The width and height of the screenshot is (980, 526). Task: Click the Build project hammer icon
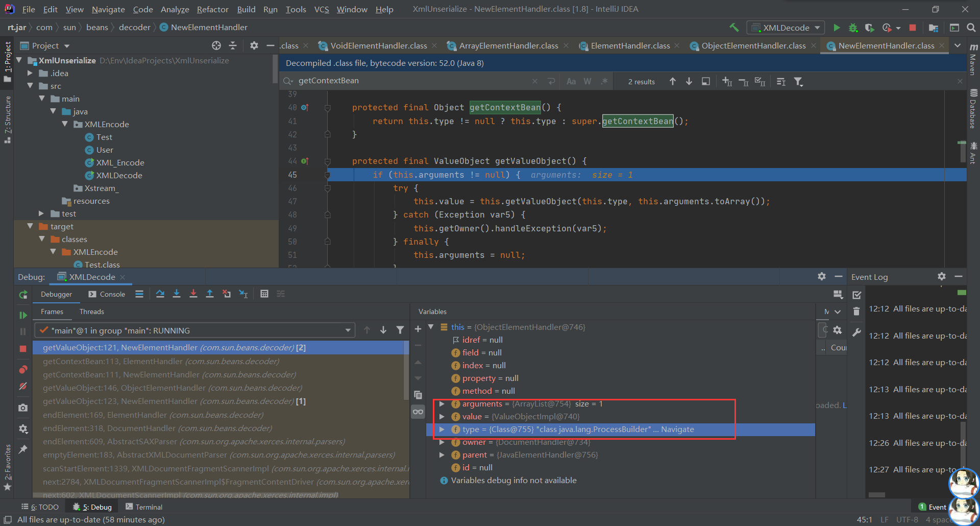734,28
